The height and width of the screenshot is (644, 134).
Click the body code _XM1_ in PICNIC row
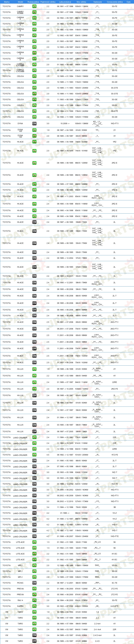[x=97, y=583]
